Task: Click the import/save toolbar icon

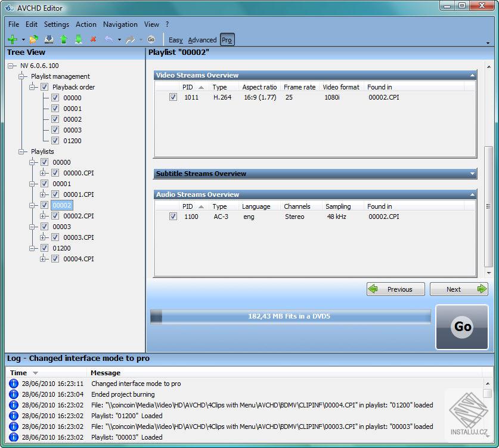Action: pyautogui.click(x=49, y=39)
